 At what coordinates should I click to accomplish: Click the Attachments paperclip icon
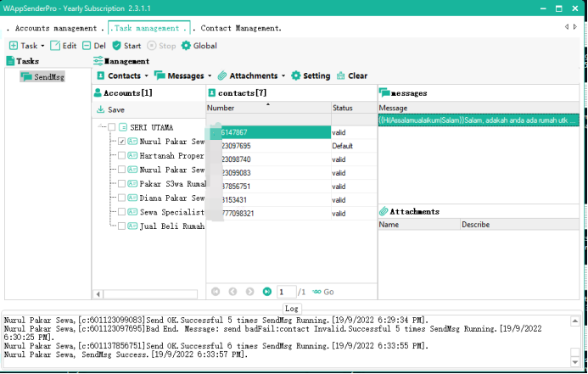(222, 75)
